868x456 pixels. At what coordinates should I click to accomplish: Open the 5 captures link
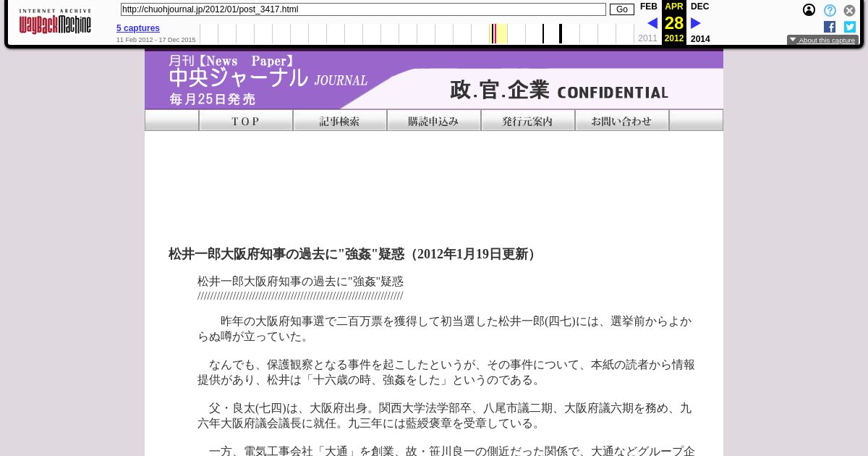click(x=138, y=28)
